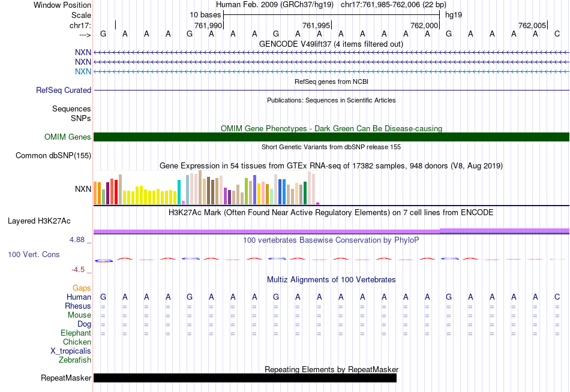Click the -4.5 PhyloP lower scale value

(78, 270)
